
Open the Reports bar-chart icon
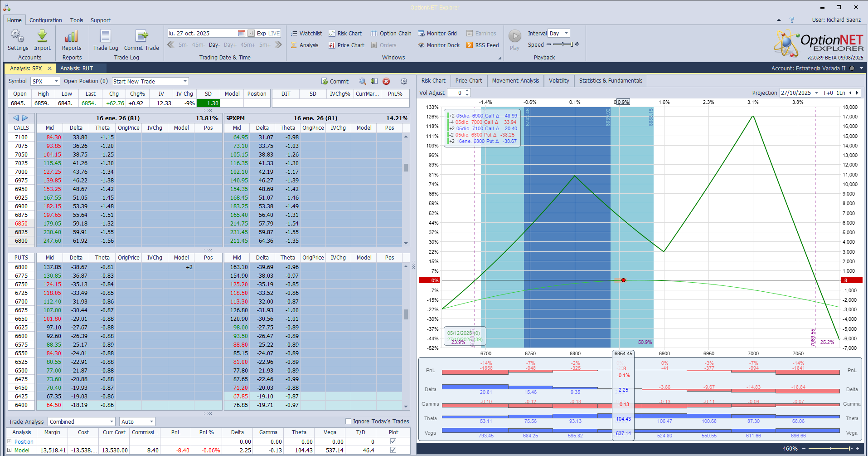coord(72,40)
